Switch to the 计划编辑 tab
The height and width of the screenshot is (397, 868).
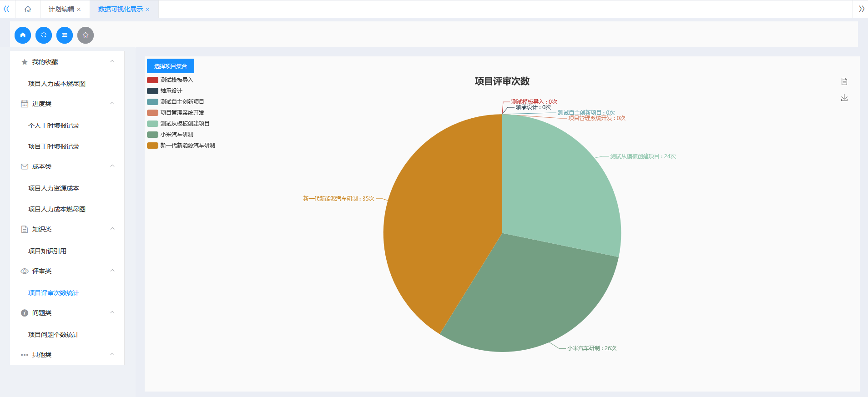click(x=61, y=9)
